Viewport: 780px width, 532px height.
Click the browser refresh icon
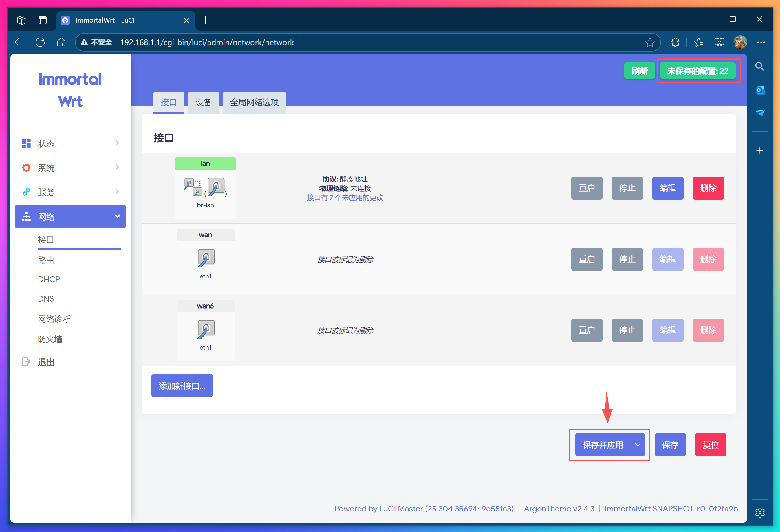[40, 42]
